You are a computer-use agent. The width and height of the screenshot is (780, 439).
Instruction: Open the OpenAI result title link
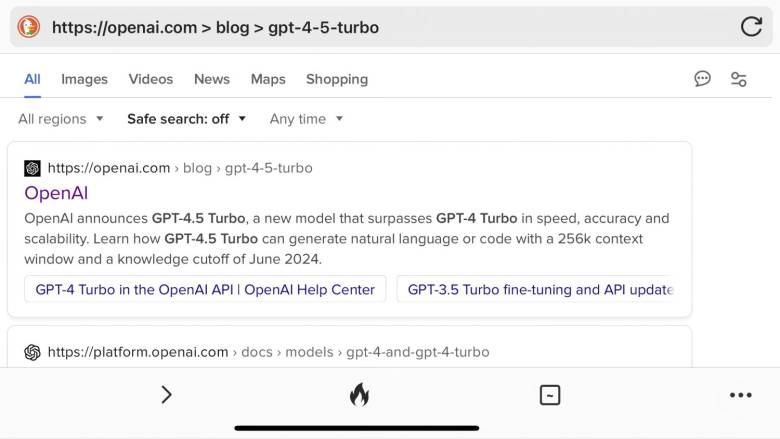(56, 193)
